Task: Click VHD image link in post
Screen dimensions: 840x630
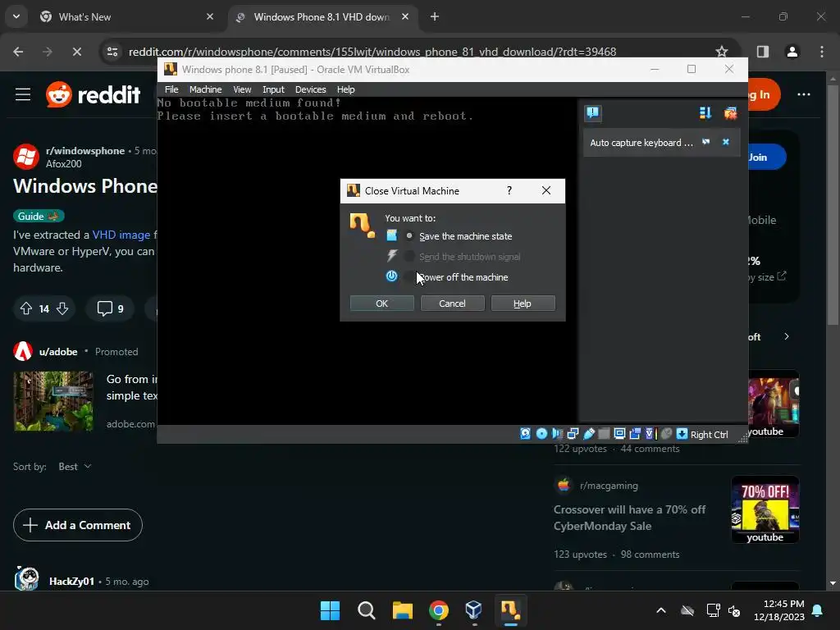Action: [121, 235]
